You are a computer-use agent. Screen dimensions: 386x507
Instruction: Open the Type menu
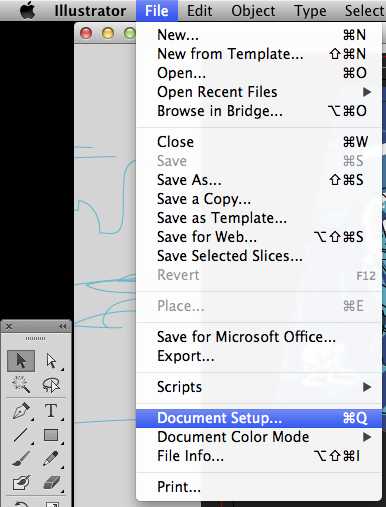[x=310, y=11]
